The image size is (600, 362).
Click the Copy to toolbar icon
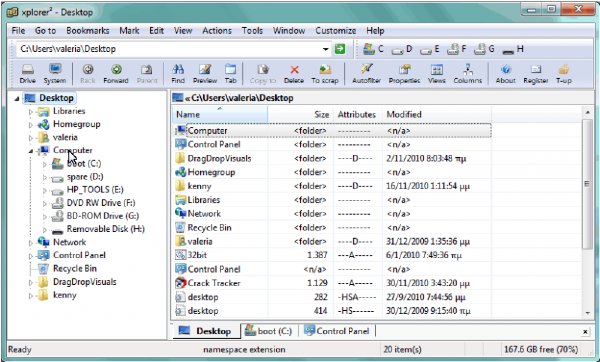point(262,73)
